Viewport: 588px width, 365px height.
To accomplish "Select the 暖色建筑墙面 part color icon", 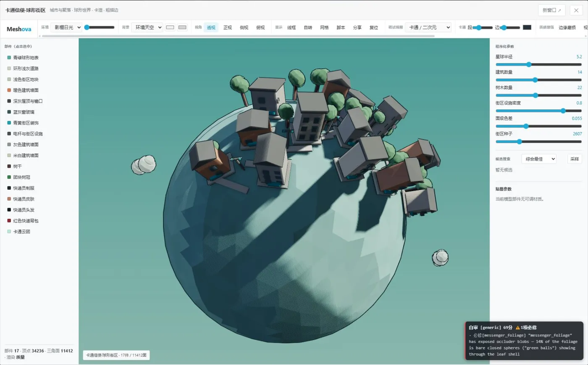I will 9,90.
